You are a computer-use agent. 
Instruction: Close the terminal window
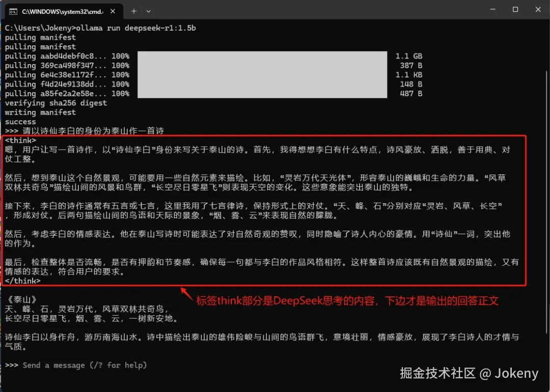coord(538,10)
